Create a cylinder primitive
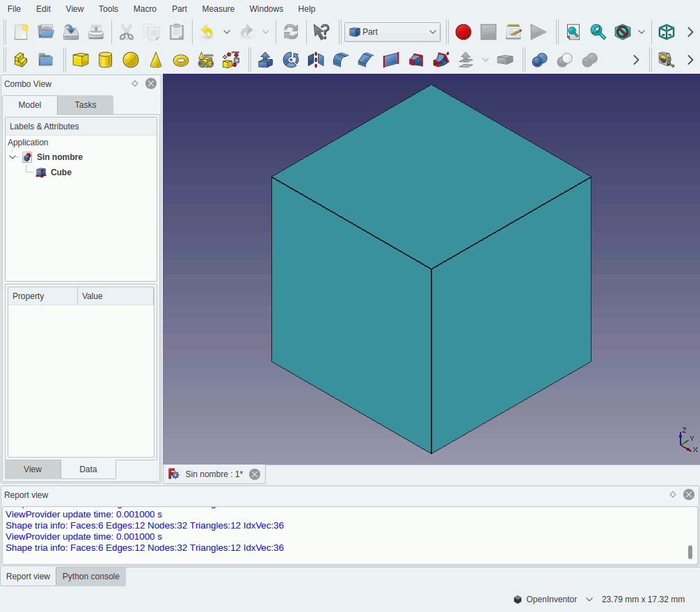 coord(105,60)
